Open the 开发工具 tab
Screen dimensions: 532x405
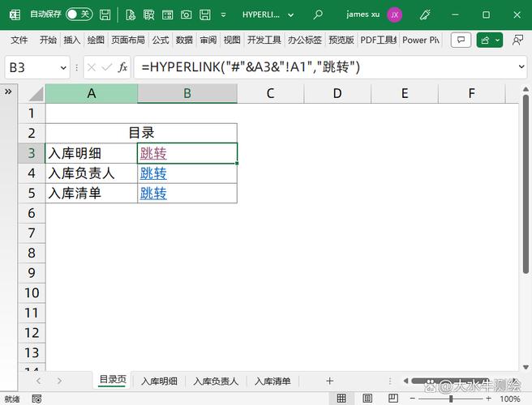tap(264, 40)
